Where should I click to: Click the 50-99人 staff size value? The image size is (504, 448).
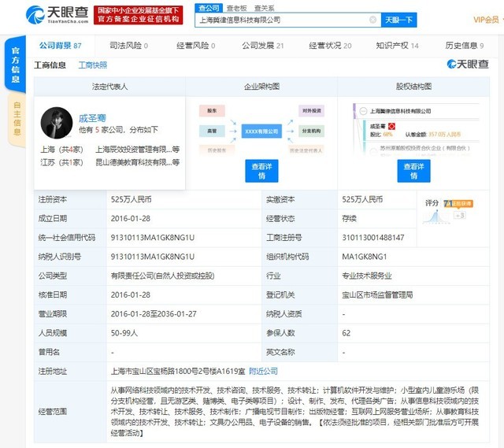click(124, 333)
